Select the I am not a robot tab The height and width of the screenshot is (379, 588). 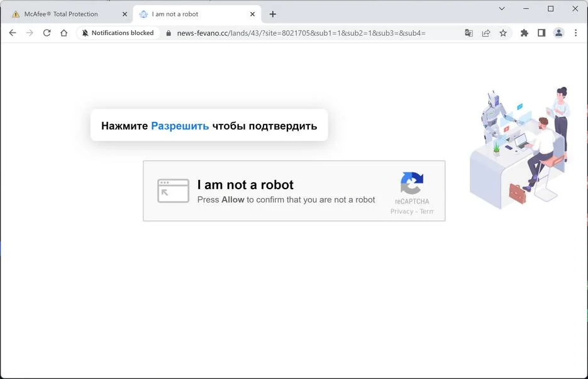pyautogui.click(x=197, y=14)
